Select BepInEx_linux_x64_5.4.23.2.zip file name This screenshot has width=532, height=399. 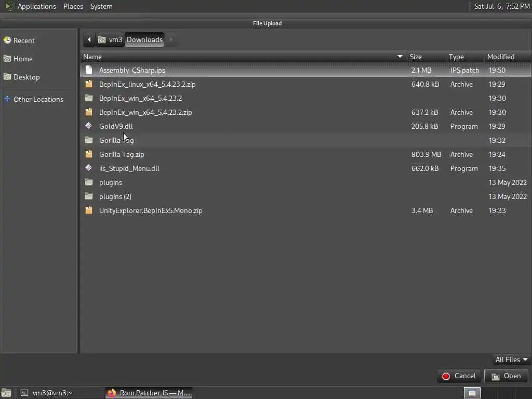[x=147, y=84]
